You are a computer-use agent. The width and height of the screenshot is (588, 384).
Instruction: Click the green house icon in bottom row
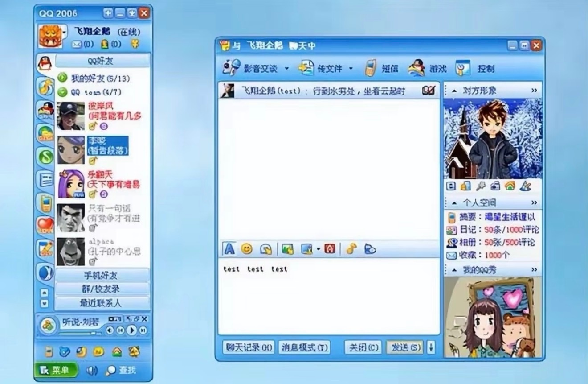[117, 352]
